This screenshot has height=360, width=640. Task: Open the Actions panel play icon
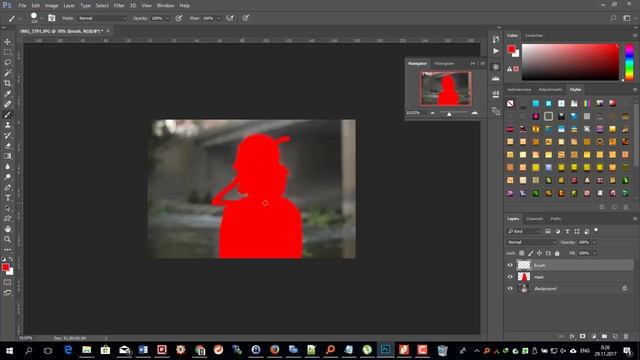tap(496, 51)
